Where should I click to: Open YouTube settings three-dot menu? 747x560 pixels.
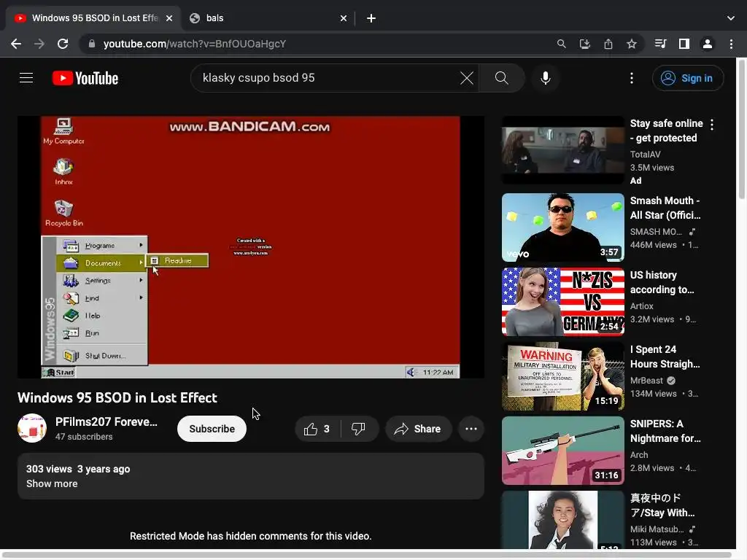[x=632, y=78]
